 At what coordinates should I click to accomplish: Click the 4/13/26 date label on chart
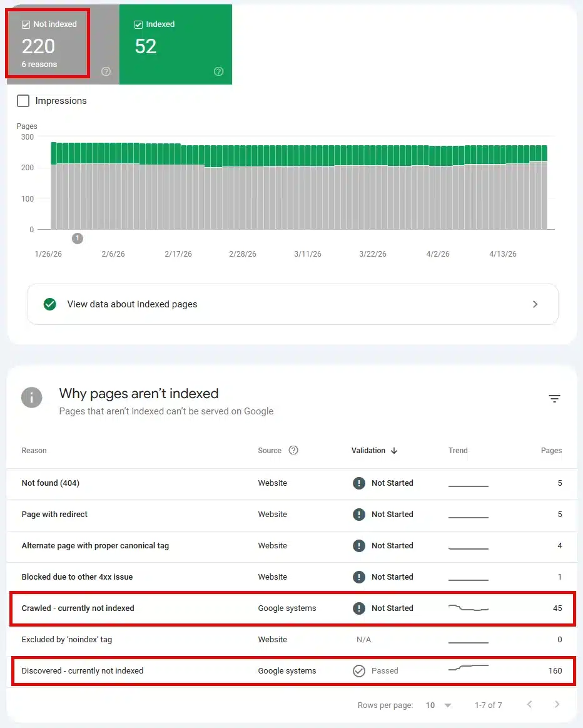click(x=503, y=254)
